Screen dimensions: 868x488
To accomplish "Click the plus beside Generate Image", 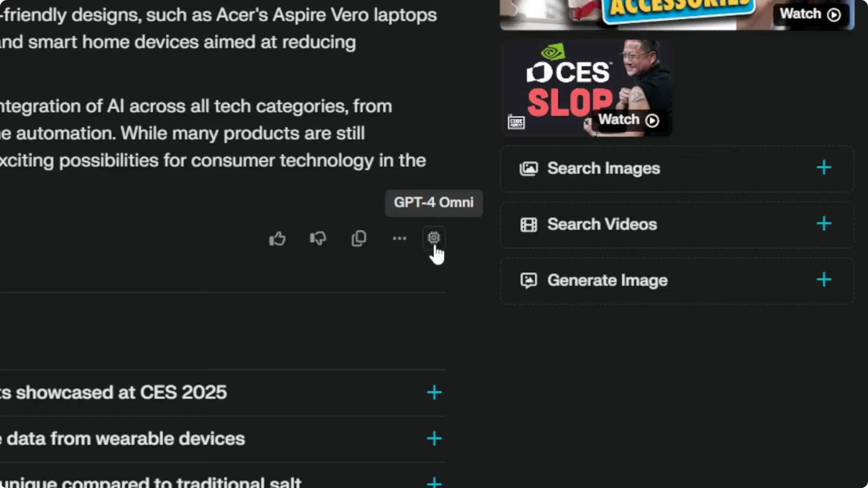I will point(824,280).
